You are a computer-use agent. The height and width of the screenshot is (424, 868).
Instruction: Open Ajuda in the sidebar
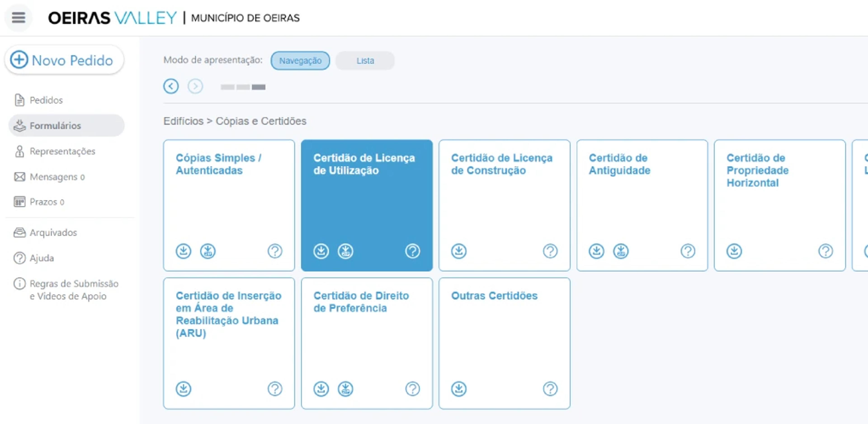[34, 258]
